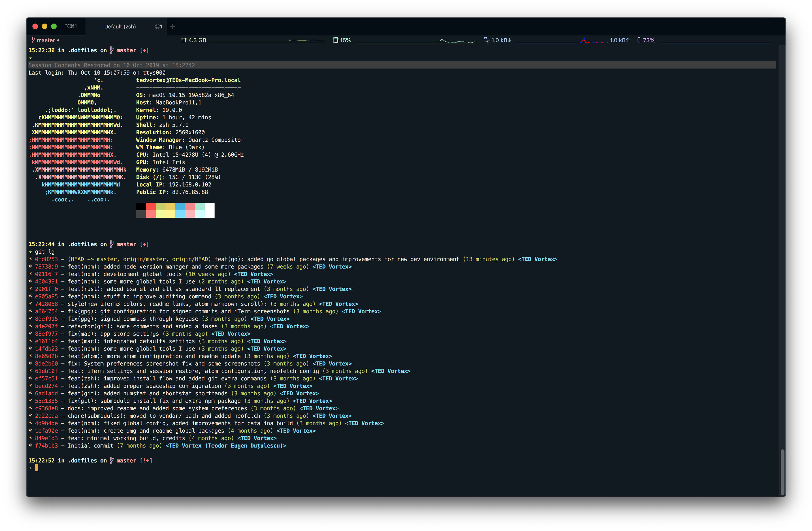The image size is (812, 531).
Task: Click commit hash a664754
Action: [46, 312]
